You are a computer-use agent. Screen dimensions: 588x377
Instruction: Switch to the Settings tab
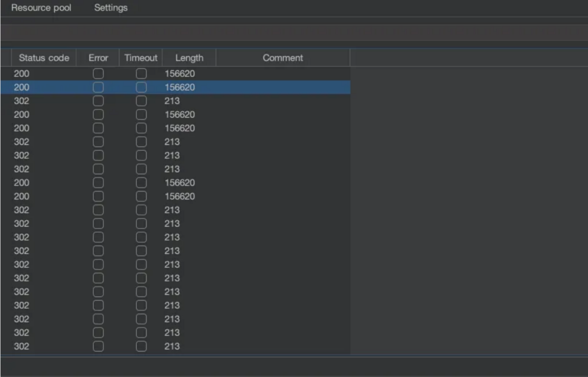click(x=111, y=8)
